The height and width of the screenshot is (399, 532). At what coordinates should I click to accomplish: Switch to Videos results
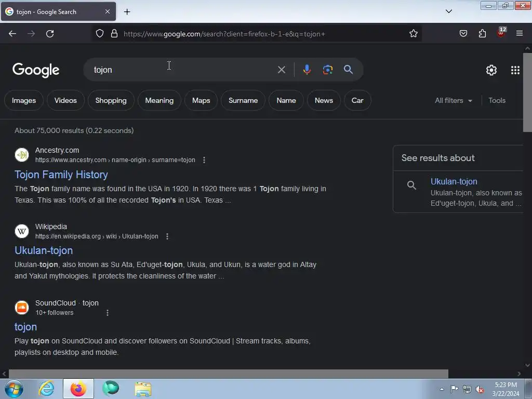click(x=65, y=100)
